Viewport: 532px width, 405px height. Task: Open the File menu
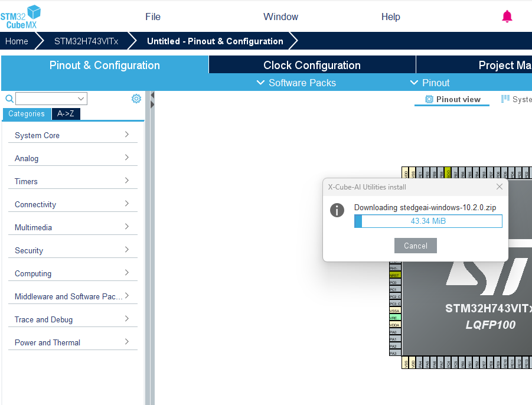tap(153, 17)
